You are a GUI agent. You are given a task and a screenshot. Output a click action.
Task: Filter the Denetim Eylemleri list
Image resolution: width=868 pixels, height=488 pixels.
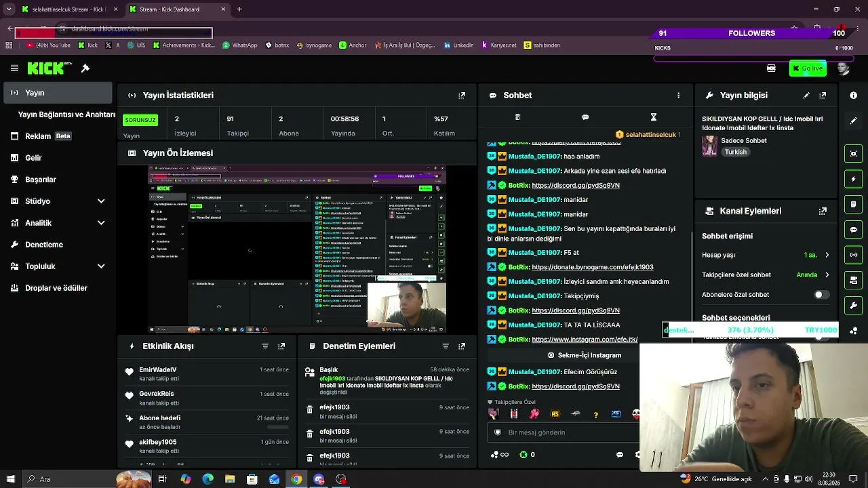(x=446, y=346)
